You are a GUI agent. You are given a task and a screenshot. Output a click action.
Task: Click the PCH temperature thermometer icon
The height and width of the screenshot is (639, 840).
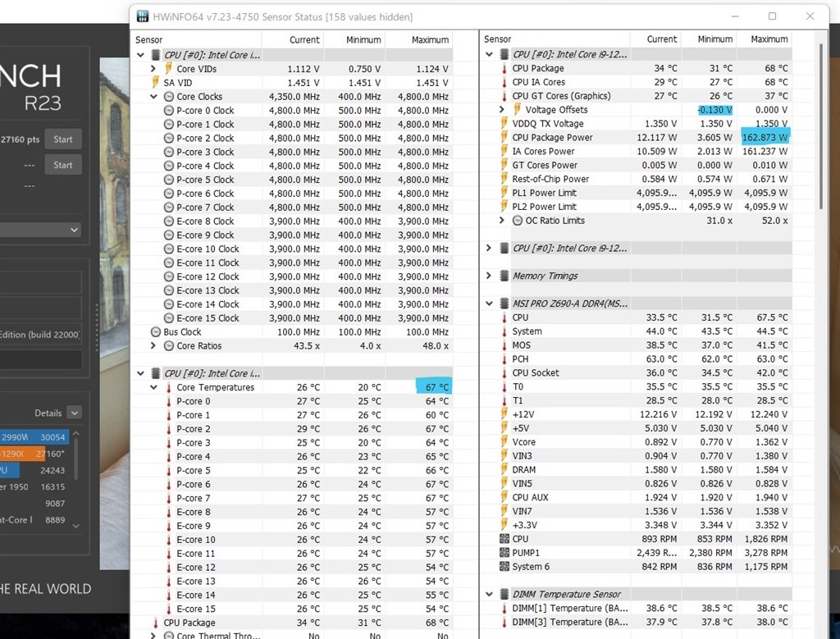(x=504, y=358)
